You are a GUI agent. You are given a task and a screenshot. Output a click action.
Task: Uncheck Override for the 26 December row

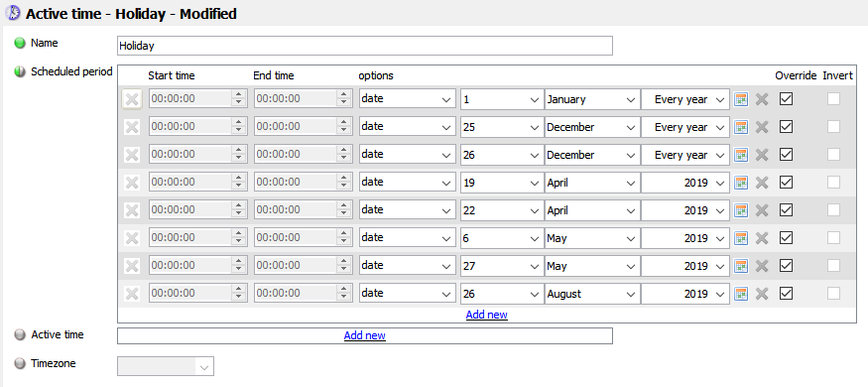click(x=786, y=154)
